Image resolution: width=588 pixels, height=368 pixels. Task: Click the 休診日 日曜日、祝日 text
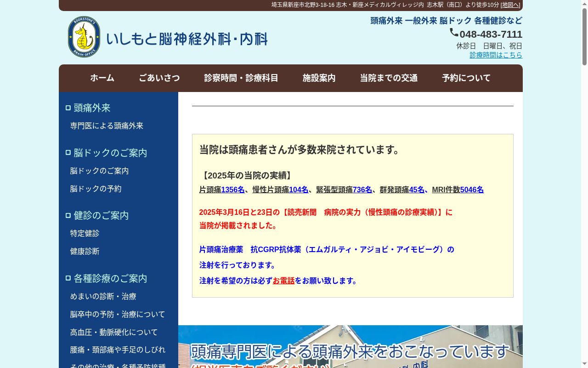pyautogui.click(x=489, y=46)
